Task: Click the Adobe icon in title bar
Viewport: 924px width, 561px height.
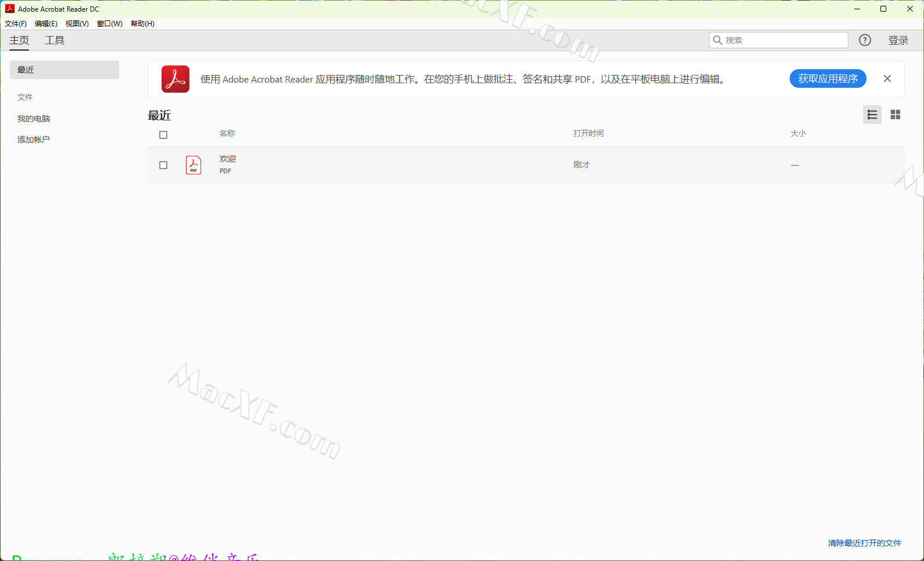Action: pyautogui.click(x=9, y=9)
